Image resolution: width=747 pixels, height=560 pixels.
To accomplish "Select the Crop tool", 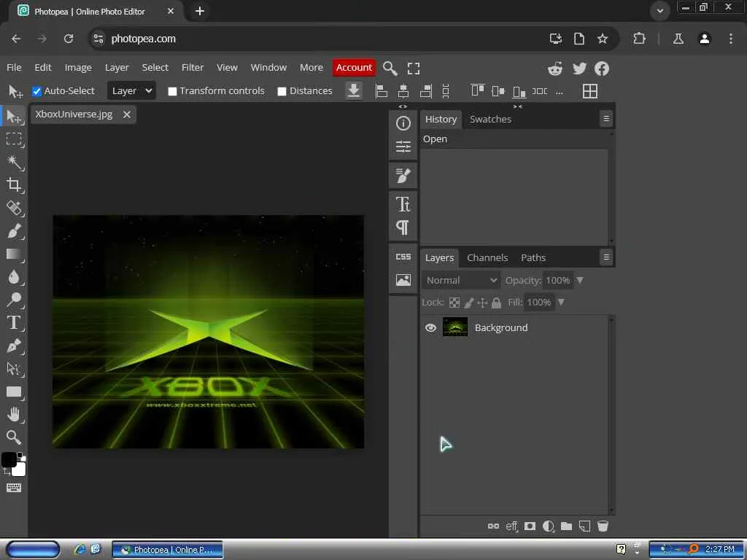I will [14, 184].
